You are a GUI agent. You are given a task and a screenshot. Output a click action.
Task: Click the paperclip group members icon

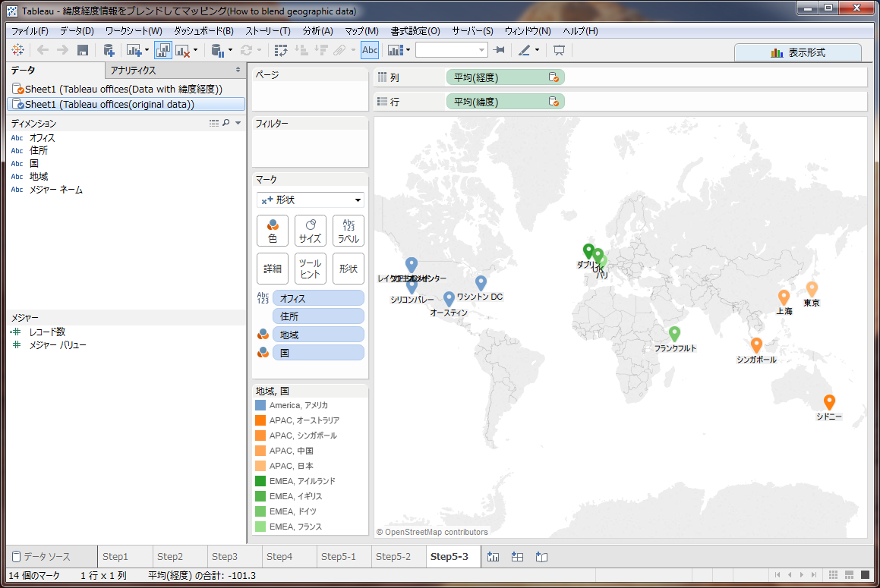click(x=339, y=51)
